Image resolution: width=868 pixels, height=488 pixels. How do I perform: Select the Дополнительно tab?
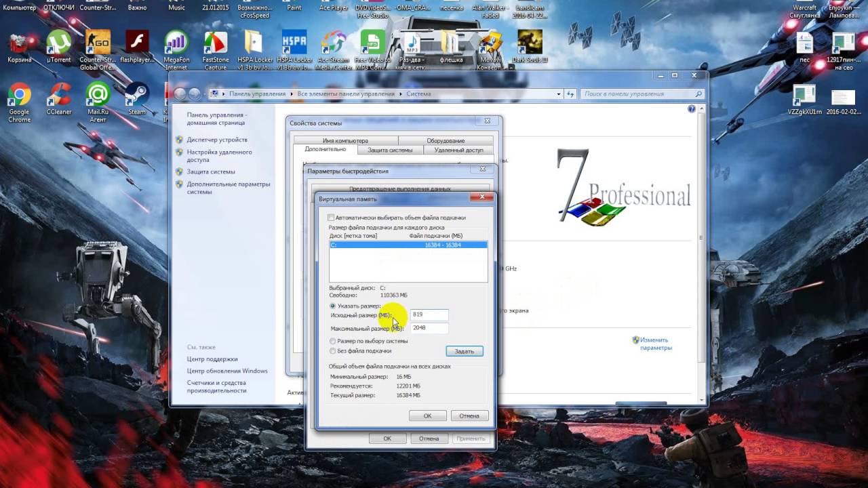[325, 149]
